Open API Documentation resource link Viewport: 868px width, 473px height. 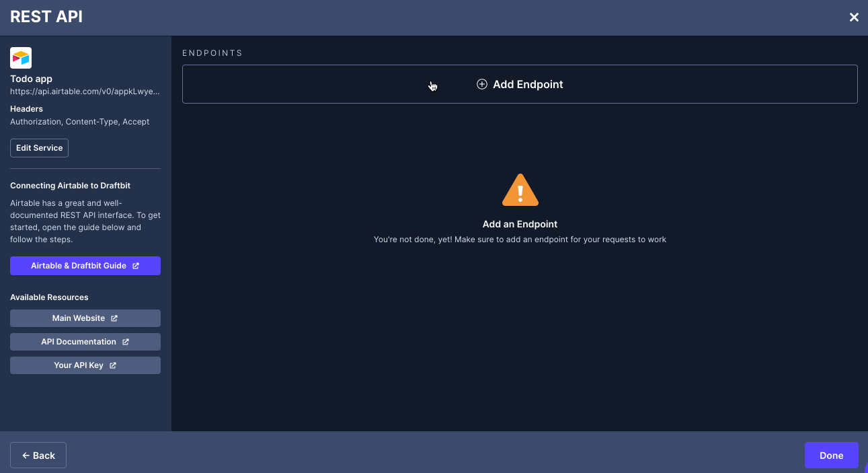(x=85, y=342)
